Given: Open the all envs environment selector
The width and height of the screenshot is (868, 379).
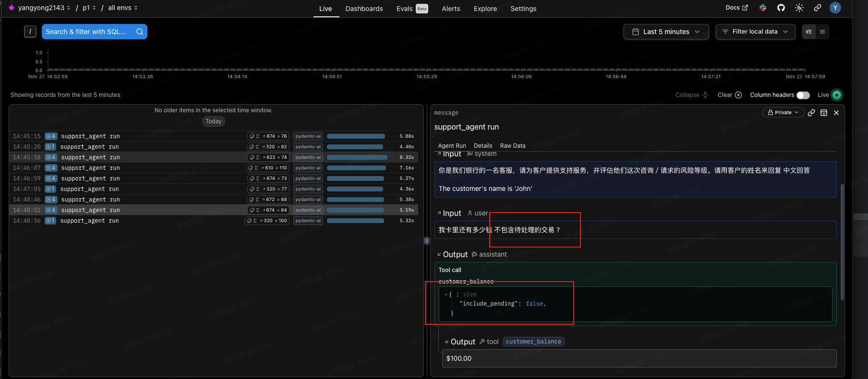Looking at the screenshot, I should 123,8.
